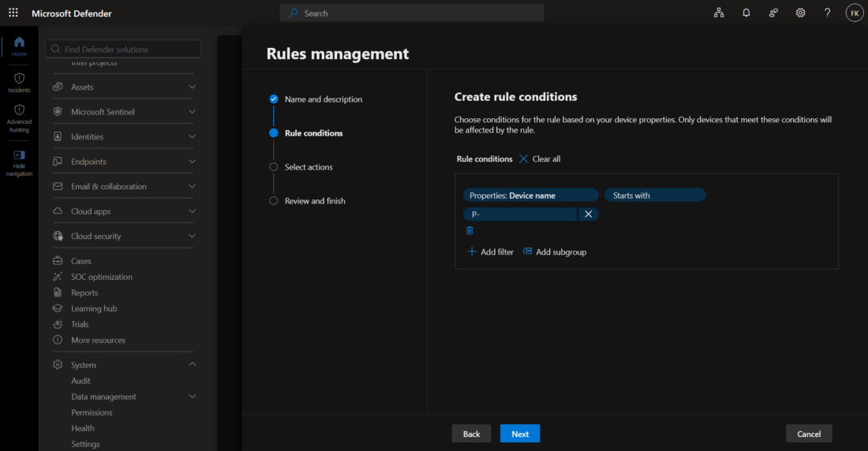Click Add filter
This screenshot has height=451, width=868.
(491, 252)
